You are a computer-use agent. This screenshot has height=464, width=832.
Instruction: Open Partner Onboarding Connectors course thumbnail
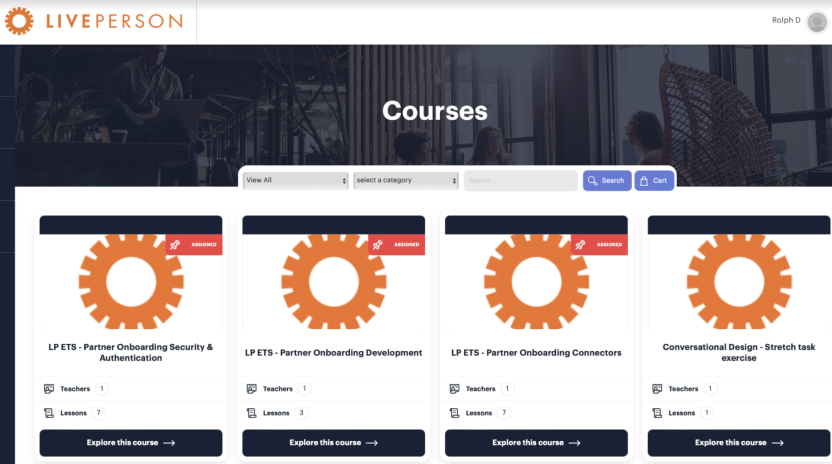536,281
